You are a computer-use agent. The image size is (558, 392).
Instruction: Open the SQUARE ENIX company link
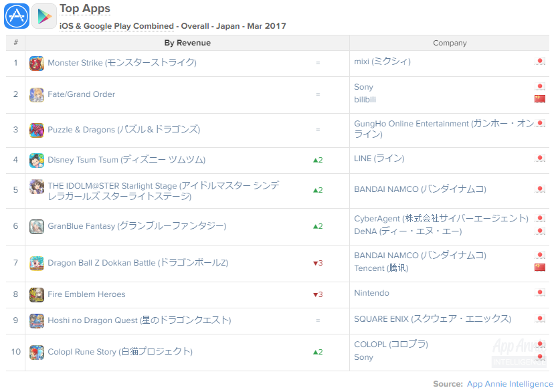[x=432, y=318]
